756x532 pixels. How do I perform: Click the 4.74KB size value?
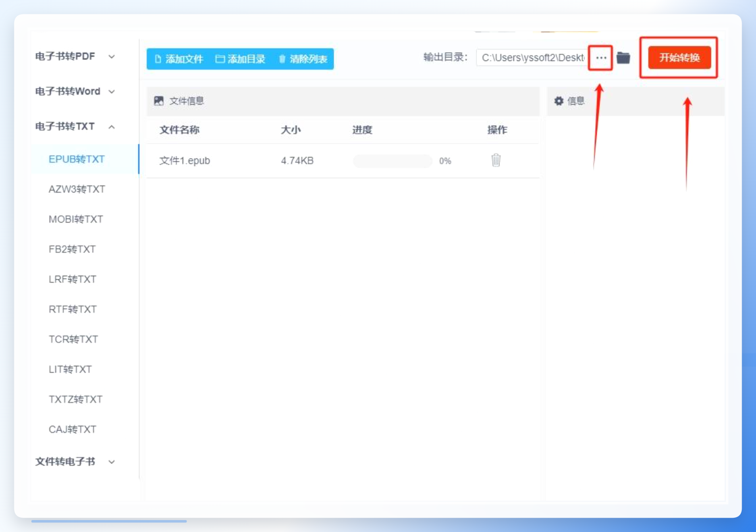(x=297, y=160)
